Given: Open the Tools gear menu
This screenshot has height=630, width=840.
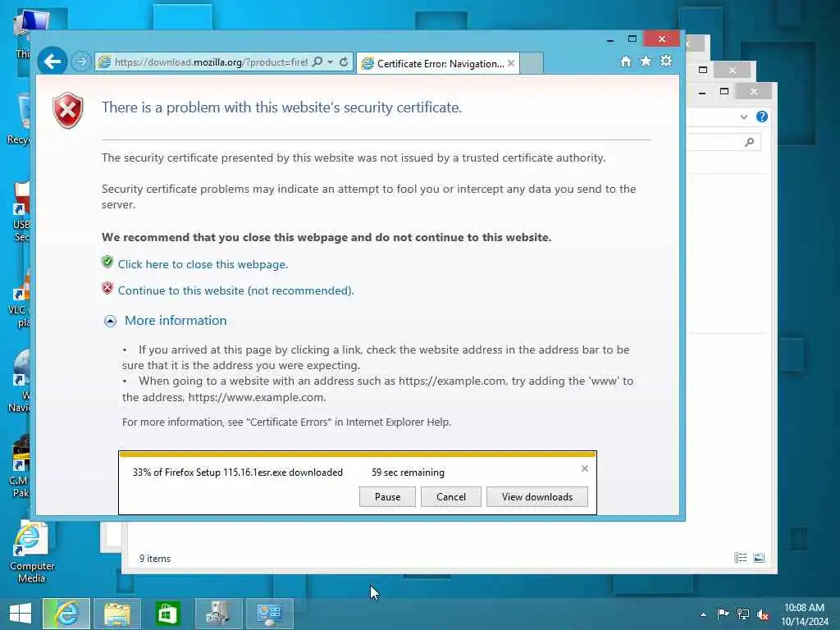Looking at the screenshot, I should pos(666,61).
